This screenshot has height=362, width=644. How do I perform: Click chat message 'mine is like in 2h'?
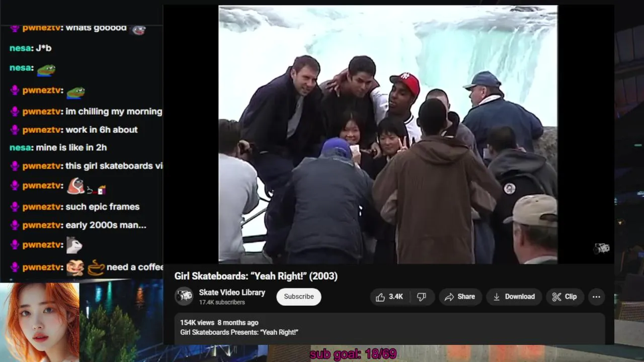(71, 148)
